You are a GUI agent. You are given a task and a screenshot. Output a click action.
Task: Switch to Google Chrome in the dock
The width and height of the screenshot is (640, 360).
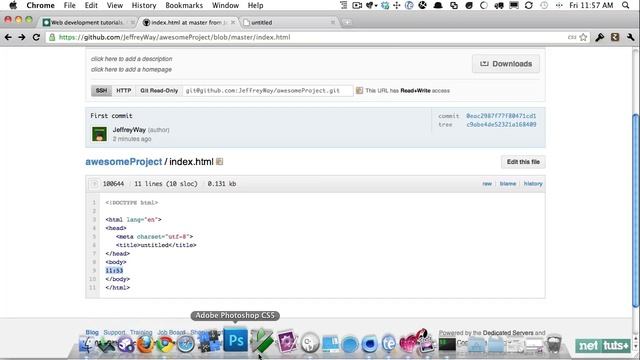pos(165,344)
